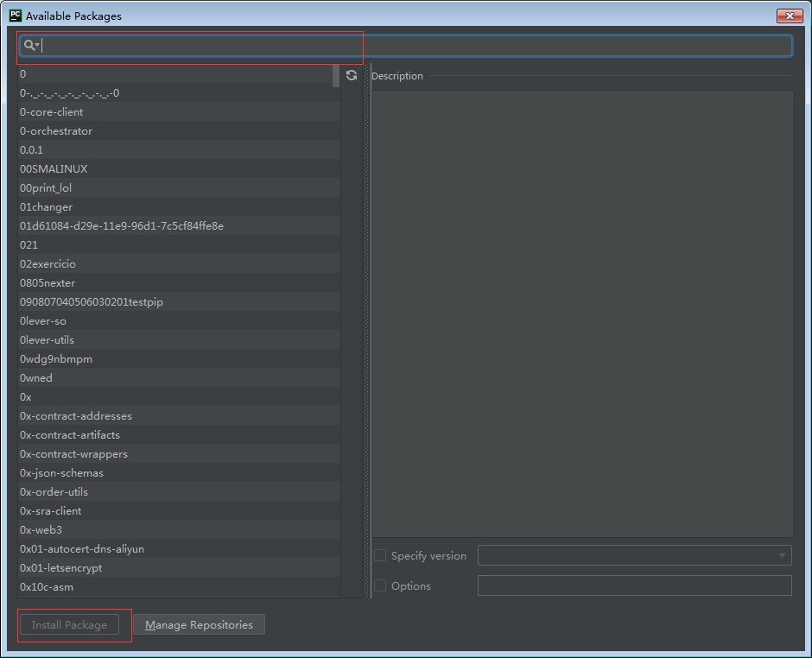Select the 0lever-utils package
Image resolution: width=812 pixels, height=658 pixels.
(179, 340)
